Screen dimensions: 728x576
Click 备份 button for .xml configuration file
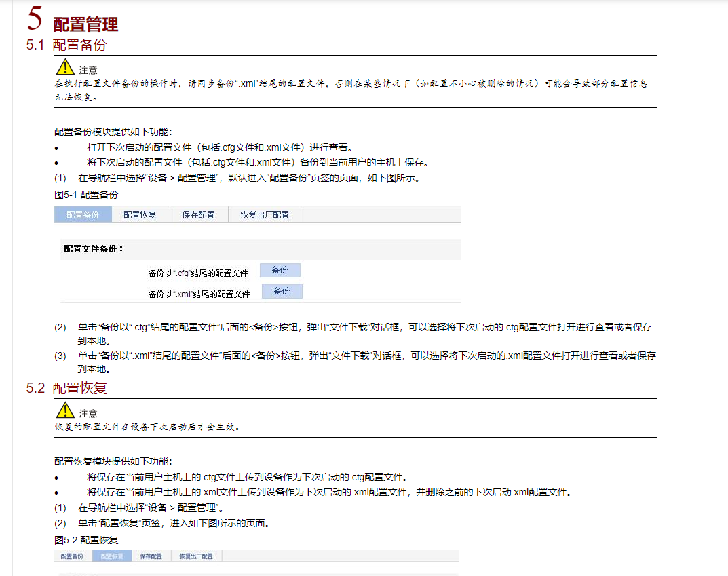282,291
